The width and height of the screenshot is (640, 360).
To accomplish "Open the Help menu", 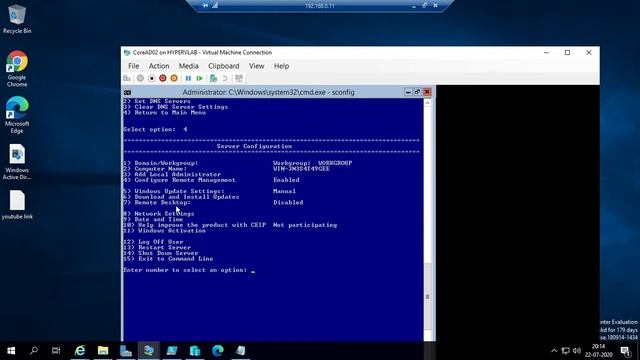I will tap(281, 66).
